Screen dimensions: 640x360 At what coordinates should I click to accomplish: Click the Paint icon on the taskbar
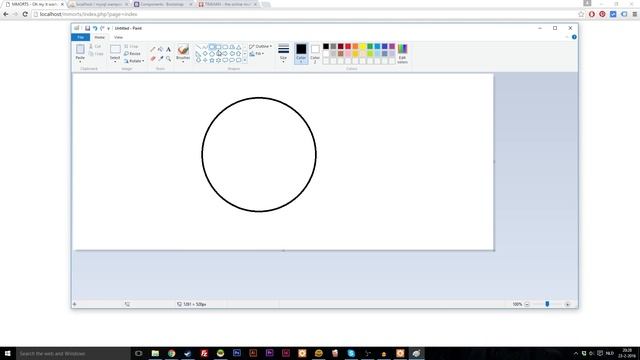pos(416,353)
